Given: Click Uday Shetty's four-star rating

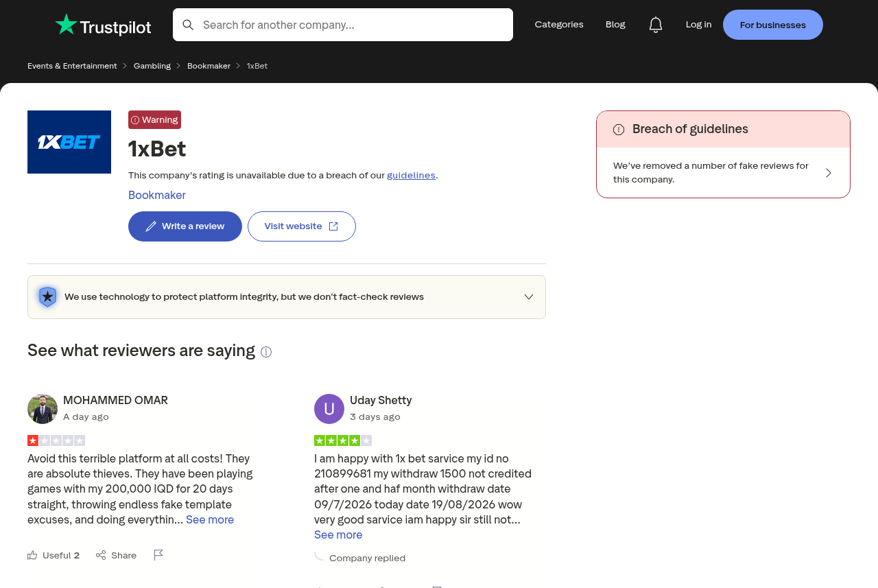Looking at the screenshot, I should 343,440.
